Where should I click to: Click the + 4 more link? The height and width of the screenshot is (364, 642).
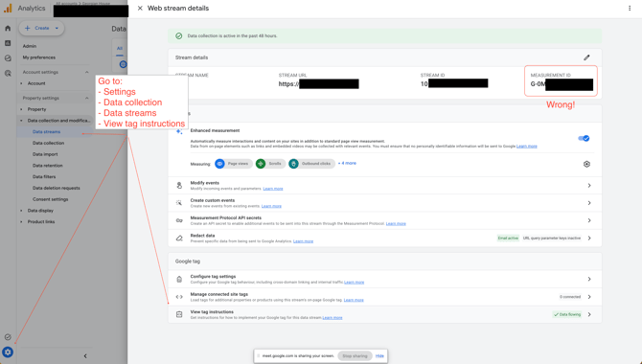pyautogui.click(x=347, y=164)
